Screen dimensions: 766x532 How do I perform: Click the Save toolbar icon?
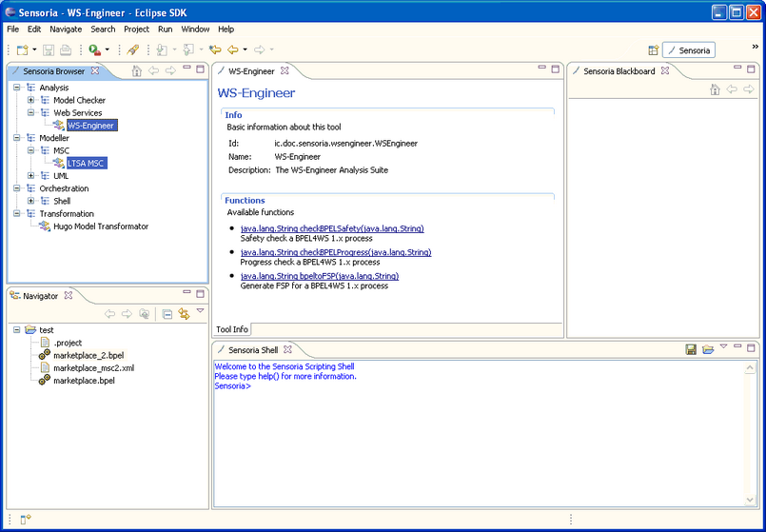click(49, 49)
